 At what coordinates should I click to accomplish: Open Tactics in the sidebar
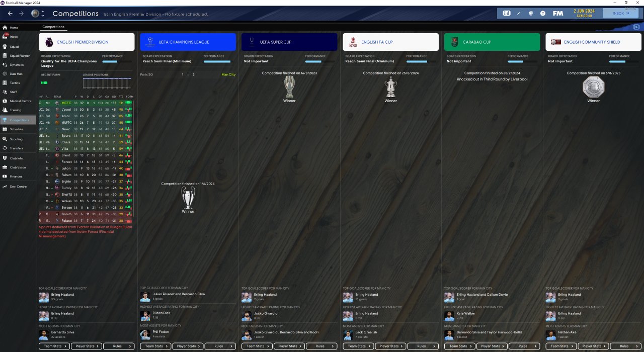(x=18, y=83)
